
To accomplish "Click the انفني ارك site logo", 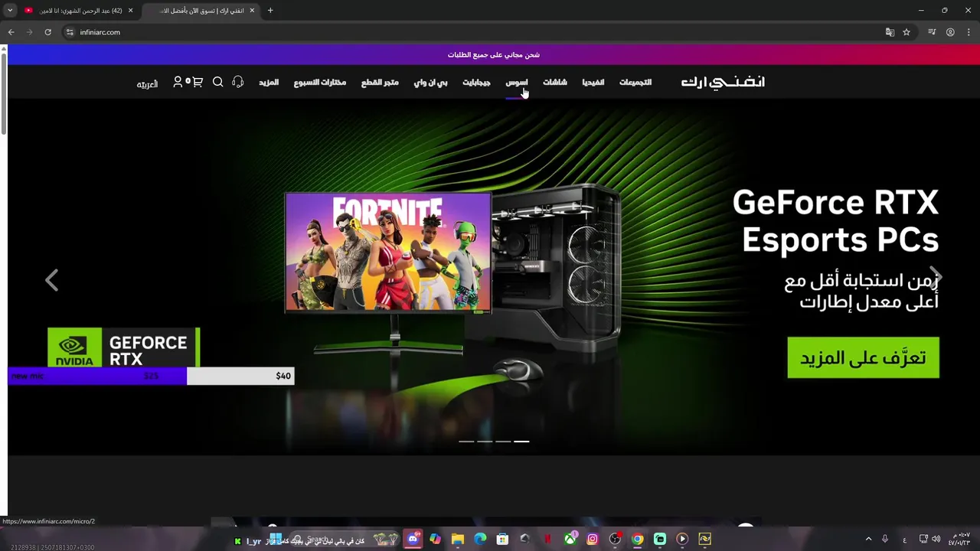I will [x=723, y=82].
